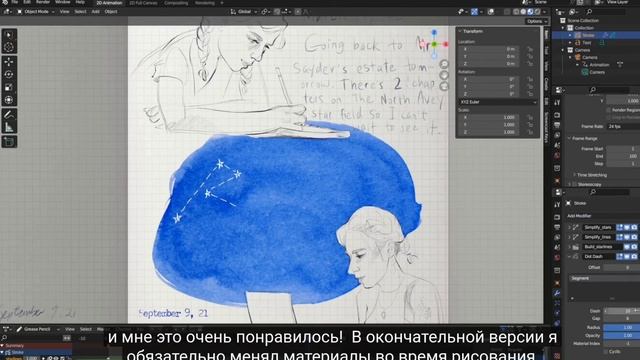Image resolution: width=640 pixels, height=360 pixels.
Task: Select the Annotate pencil tool
Action: 9,115
